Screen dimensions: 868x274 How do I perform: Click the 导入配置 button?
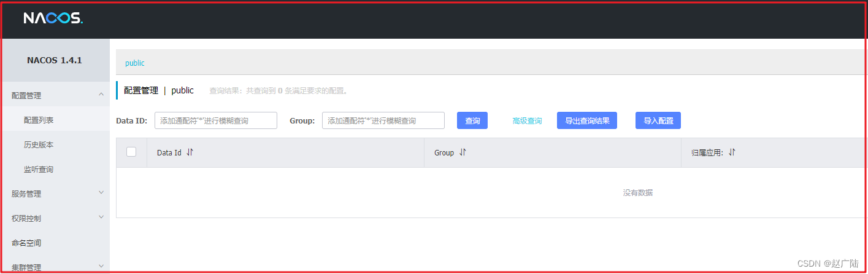658,120
